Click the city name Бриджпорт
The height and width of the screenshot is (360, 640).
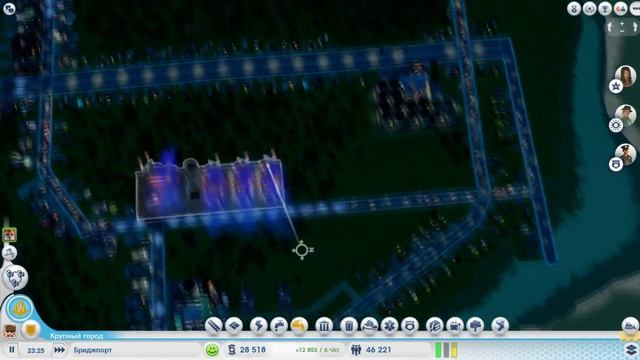point(93,350)
